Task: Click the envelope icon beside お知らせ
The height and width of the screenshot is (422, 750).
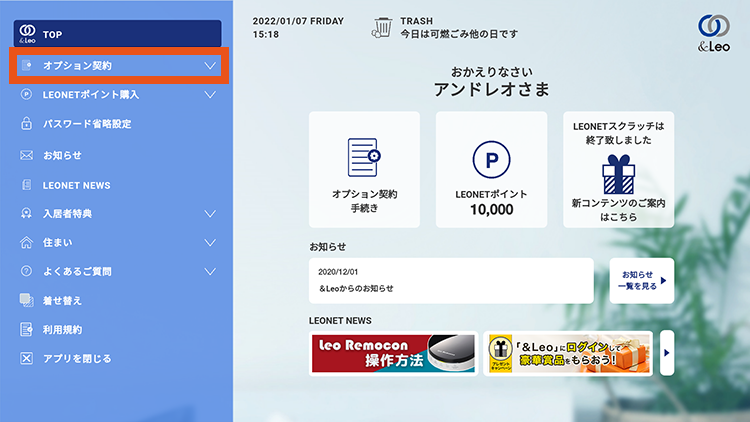Action: [26, 155]
